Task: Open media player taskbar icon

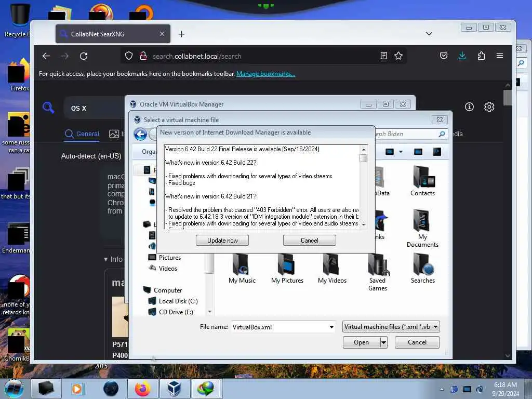Action: click(x=77, y=389)
